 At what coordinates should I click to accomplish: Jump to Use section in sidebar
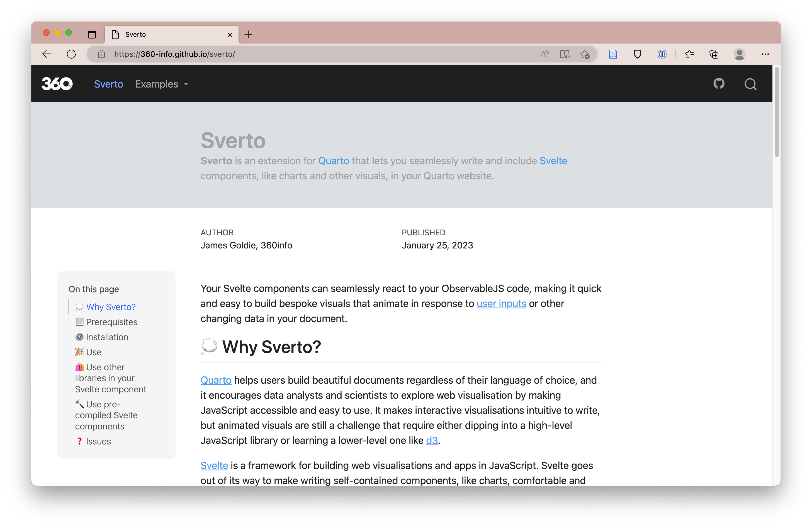pos(88,352)
